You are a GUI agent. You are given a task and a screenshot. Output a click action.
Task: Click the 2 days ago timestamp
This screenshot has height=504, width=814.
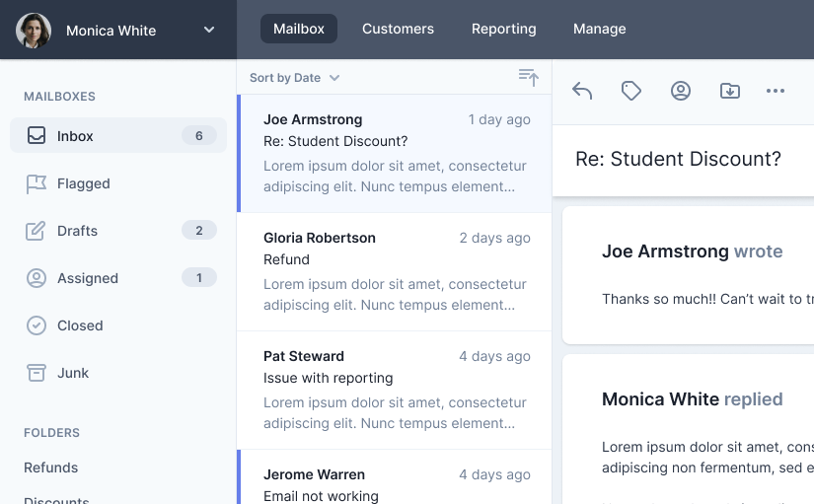[x=494, y=239]
